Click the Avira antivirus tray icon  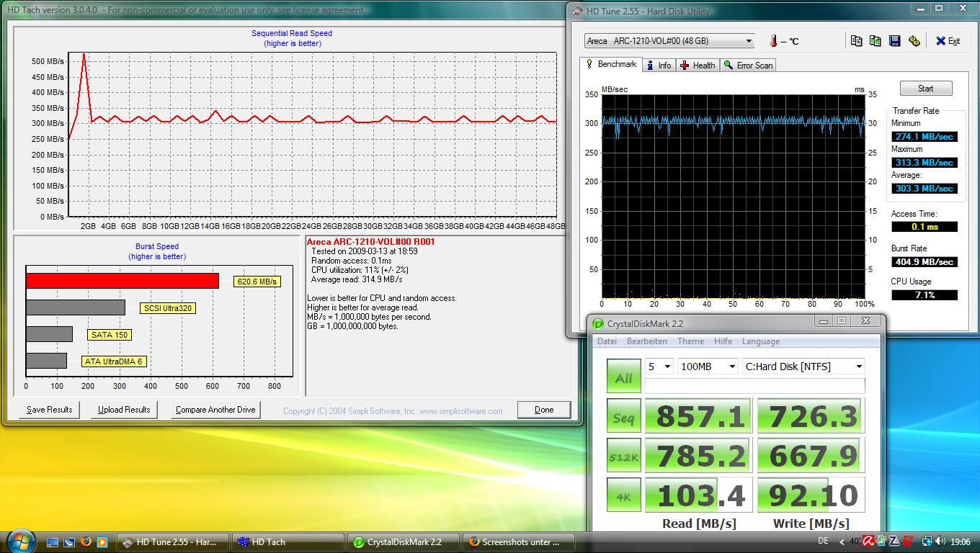click(x=869, y=541)
